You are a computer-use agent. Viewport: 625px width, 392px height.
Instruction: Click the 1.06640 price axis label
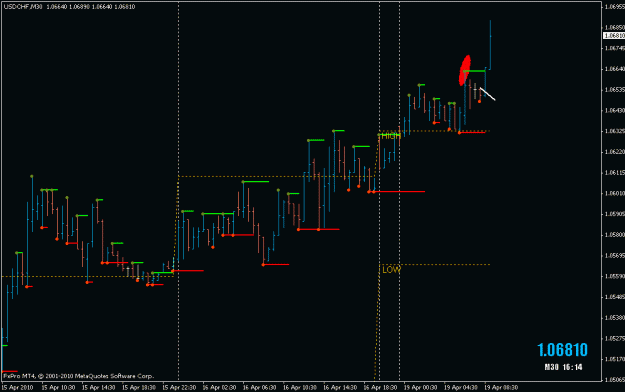(615, 69)
